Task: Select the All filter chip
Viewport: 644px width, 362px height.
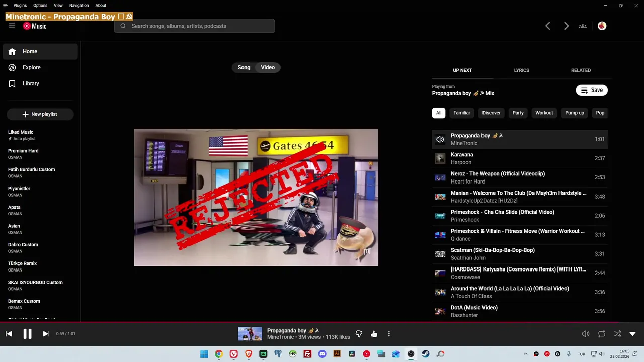Action: click(x=439, y=113)
